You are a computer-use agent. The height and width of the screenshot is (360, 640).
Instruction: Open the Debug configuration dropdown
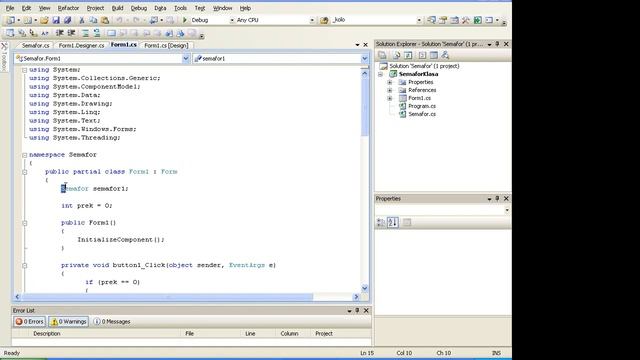[x=232, y=20]
